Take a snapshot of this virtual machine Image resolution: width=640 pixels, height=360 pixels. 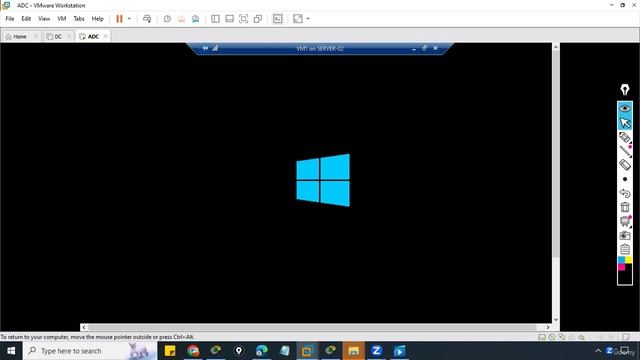pos(167,19)
